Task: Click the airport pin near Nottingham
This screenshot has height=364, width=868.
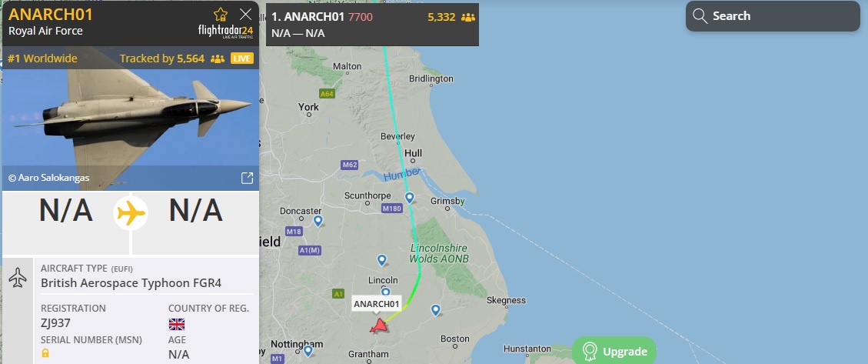Action: click(308, 351)
